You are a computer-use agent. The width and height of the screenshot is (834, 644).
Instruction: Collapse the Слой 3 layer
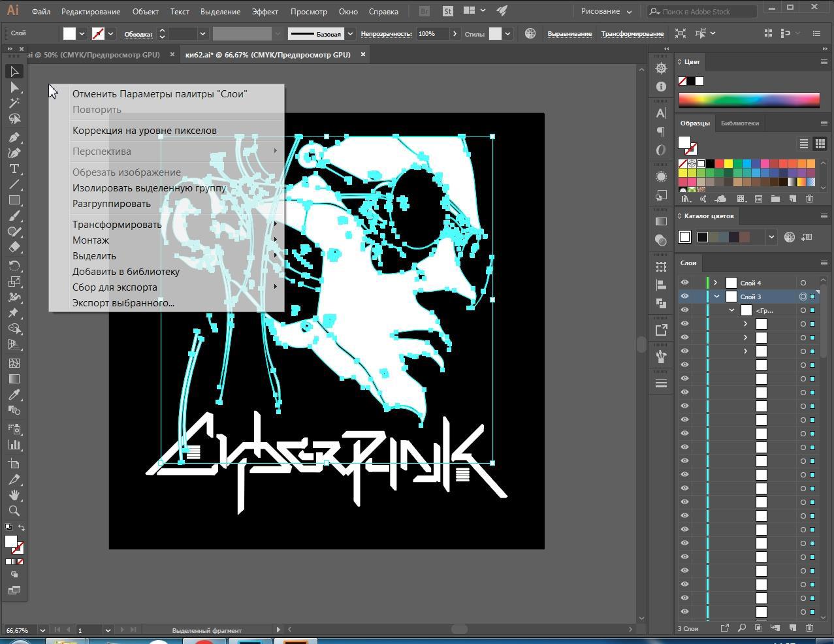pos(716,297)
